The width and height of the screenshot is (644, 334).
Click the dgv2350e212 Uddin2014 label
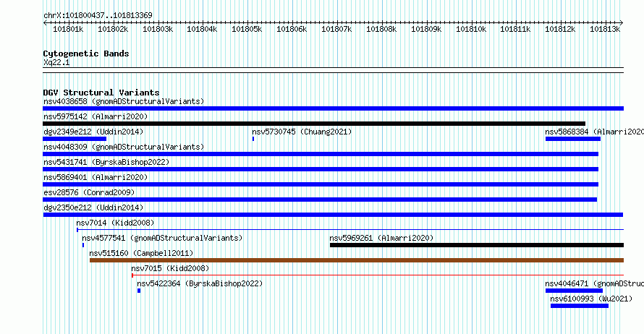[x=93, y=207]
